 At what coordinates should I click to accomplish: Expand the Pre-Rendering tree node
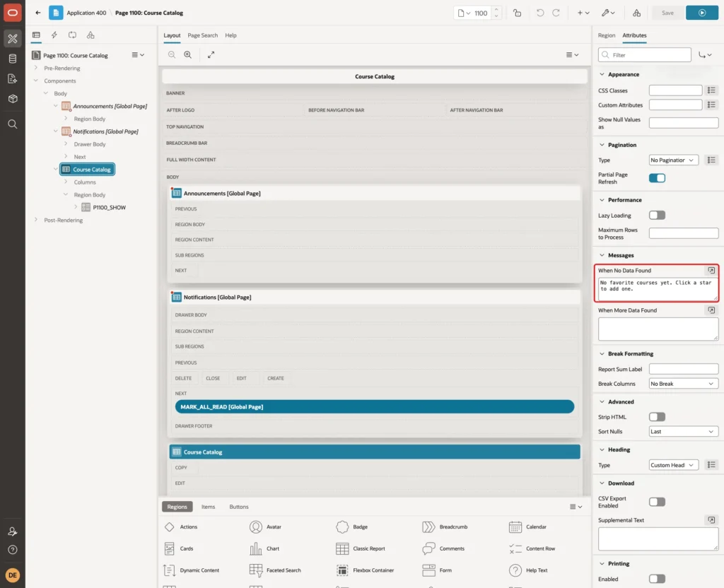tap(36, 68)
